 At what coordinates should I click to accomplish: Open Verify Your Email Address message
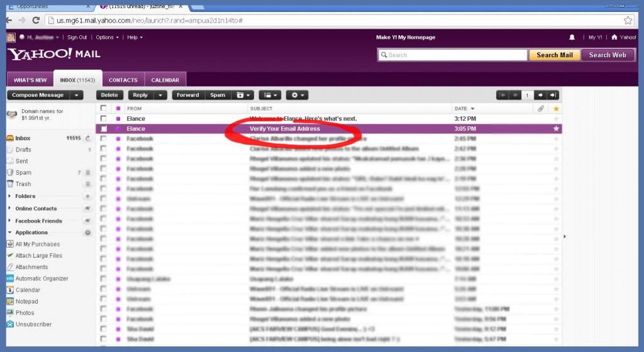coord(285,129)
